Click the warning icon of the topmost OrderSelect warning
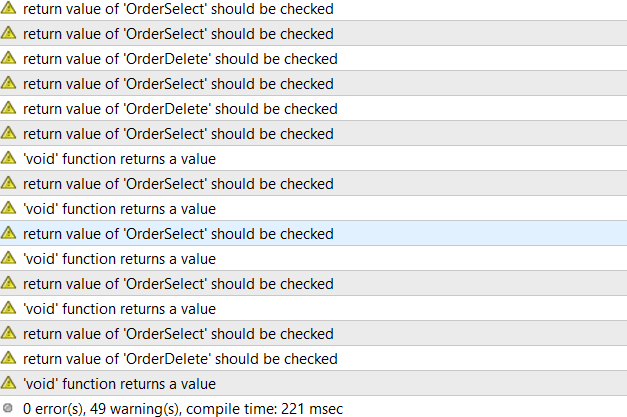The width and height of the screenshot is (627, 417). (x=8, y=8)
